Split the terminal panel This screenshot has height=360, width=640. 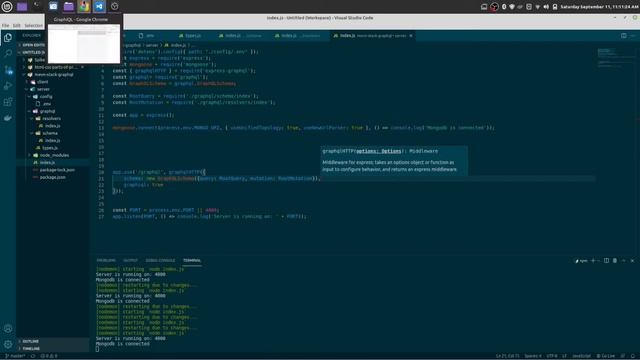tap(606, 260)
